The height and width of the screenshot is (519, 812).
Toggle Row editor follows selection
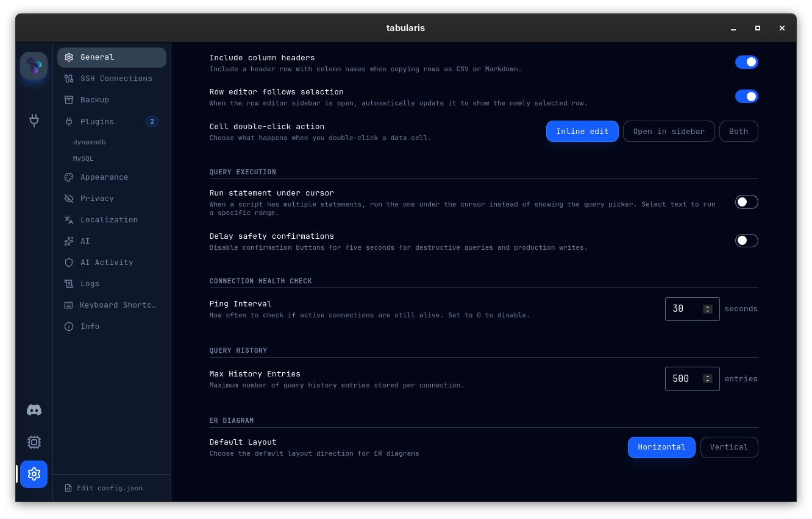click(746, 96)
